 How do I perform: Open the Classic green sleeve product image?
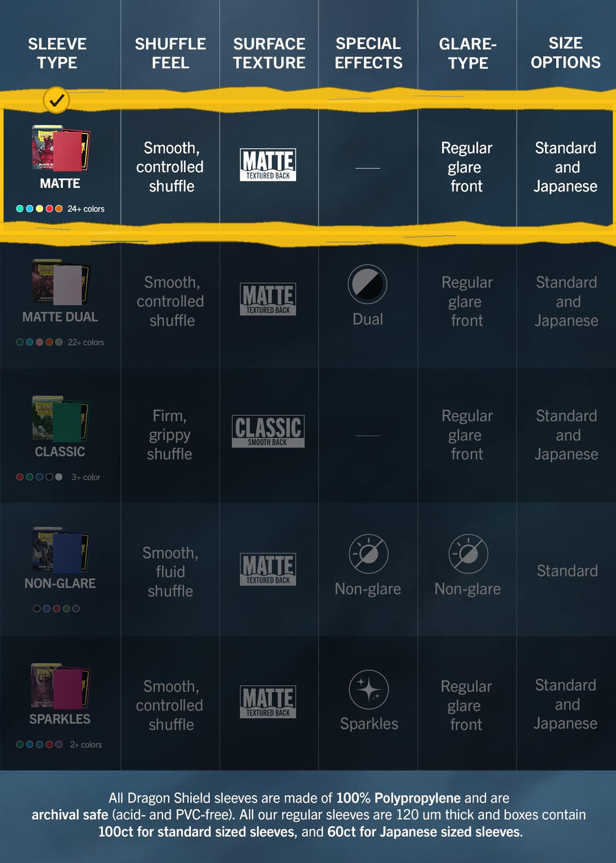pyautogui.click(x=60, y=418)
